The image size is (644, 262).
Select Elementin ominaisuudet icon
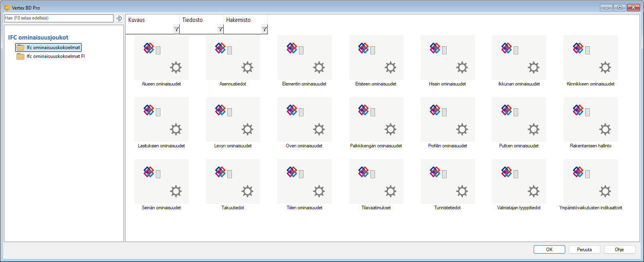click(x=305, y=58)
